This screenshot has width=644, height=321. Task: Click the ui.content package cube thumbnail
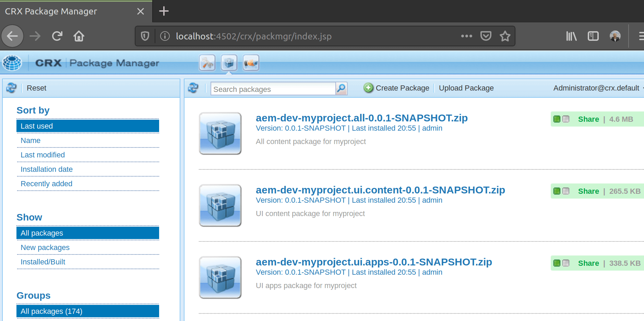point(220,205)
